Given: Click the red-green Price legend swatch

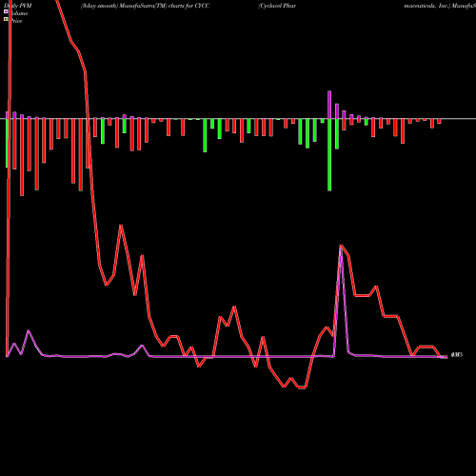Looking at the screenshot, I should (6, 19).
